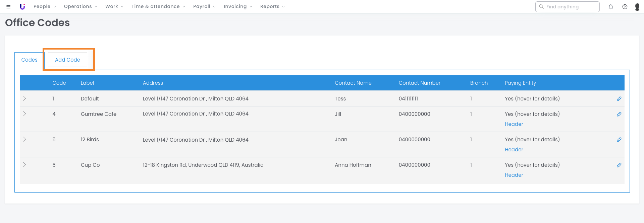This screenshot has height=223, width=644.
Task: Select the 'Cup Co' label cell
Action: point(90,165)
